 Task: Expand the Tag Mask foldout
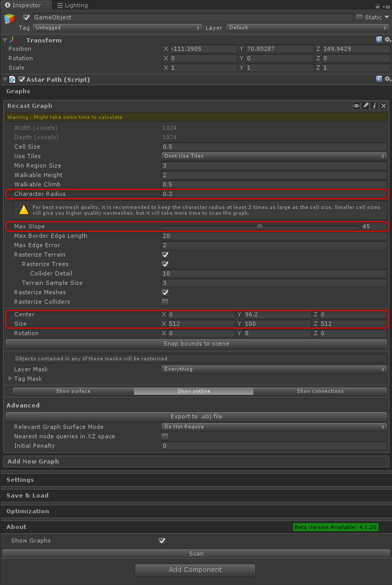pos(11,379)
